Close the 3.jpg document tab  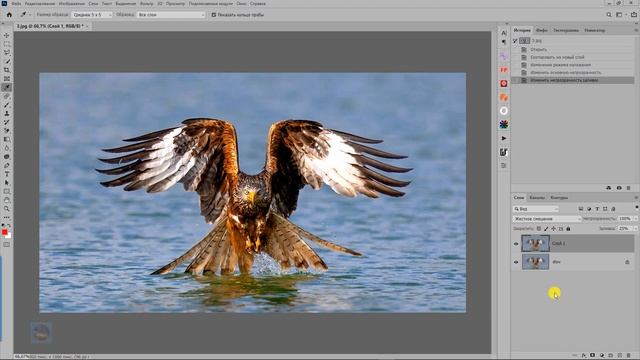click(87, 26)
